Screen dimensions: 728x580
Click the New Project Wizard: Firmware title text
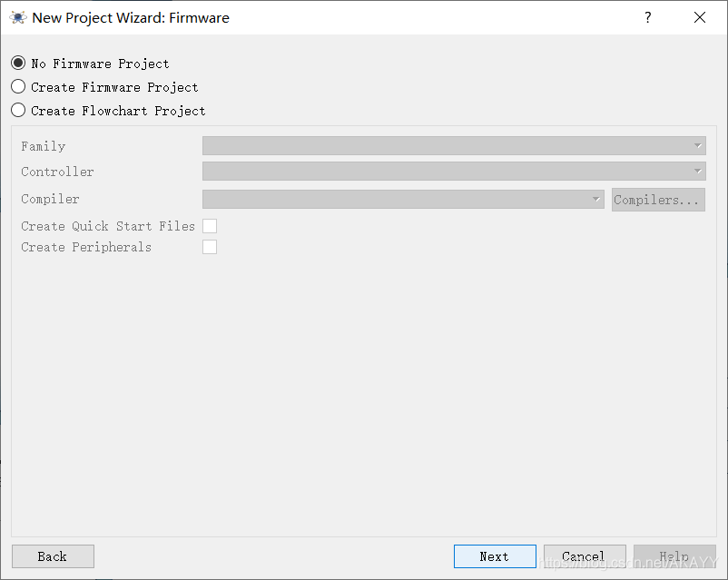click(x=131, y=17)
